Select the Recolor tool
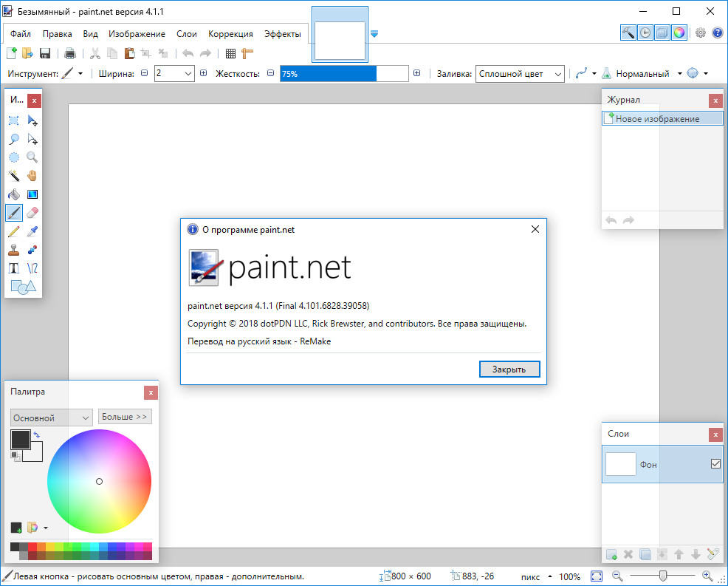Screen dimensions: 728x586 point(32,250)
